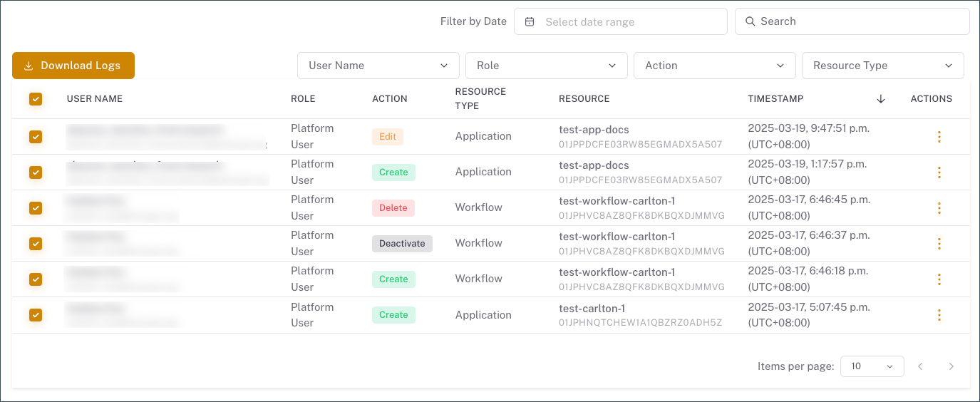Uncheck the Delete workflow row checkbox
Viewport: 980px width, 402px height.
pyautogui.click(x=36, y=208)
